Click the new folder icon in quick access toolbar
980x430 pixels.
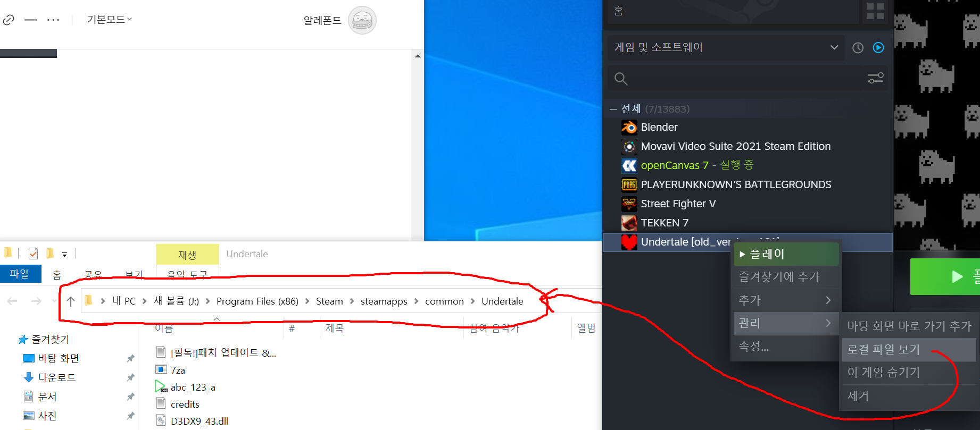(50, 254)
